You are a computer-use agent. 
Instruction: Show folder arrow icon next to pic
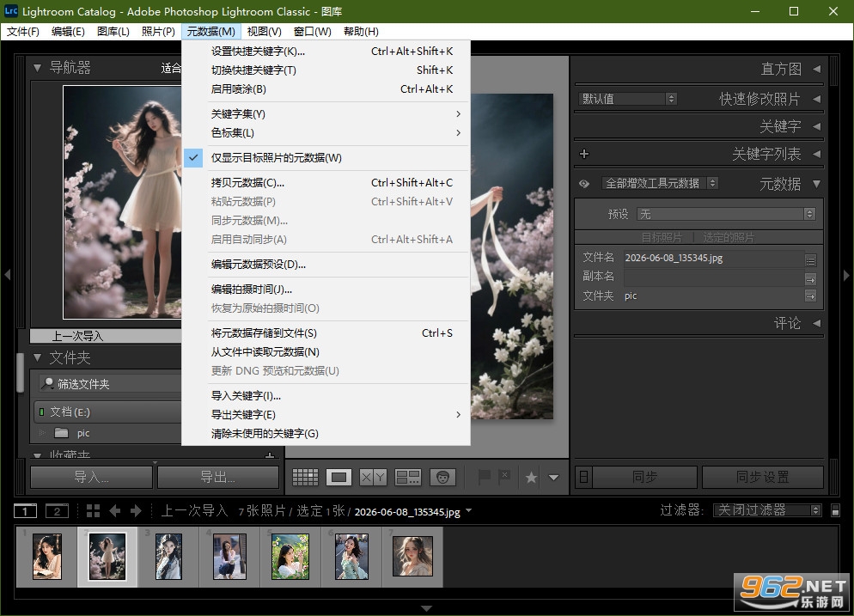(x=810, y=296)
